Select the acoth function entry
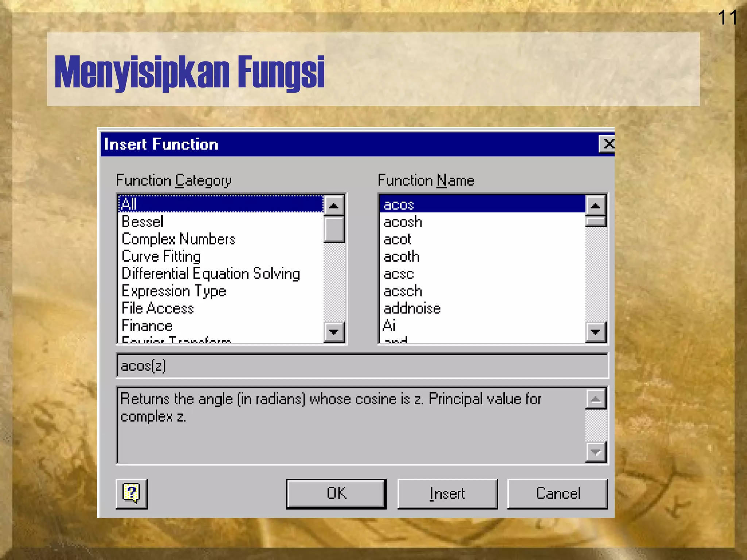 [401, 257]
